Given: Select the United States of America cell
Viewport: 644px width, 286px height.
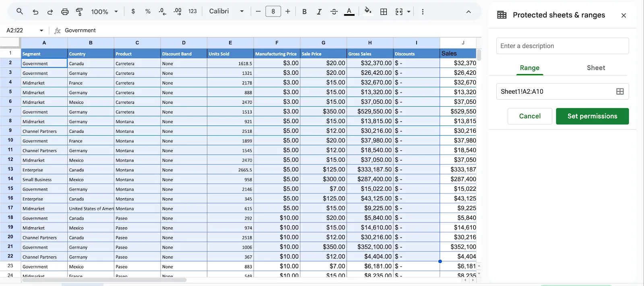Looking at the screenshot, I should 91,208.
